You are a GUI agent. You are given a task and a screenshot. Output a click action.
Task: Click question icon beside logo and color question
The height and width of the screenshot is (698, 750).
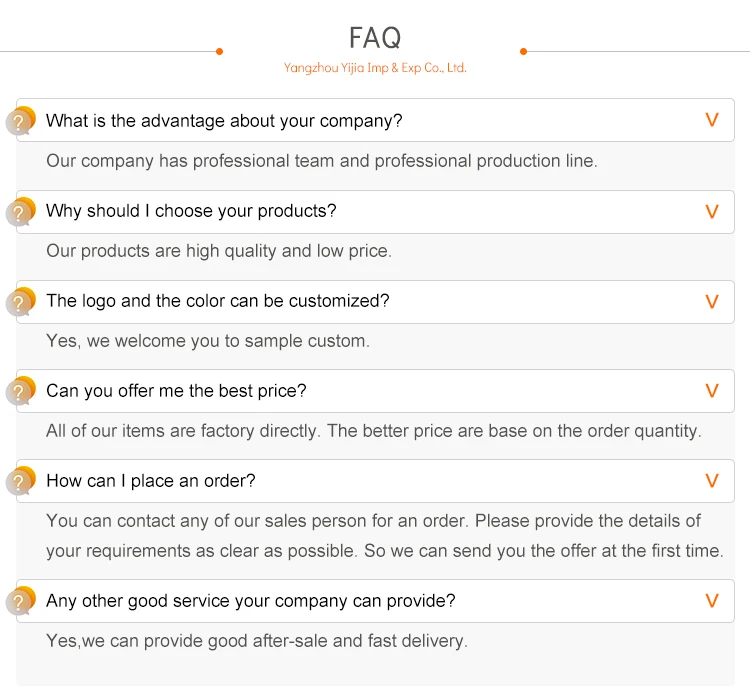point(20,301)
